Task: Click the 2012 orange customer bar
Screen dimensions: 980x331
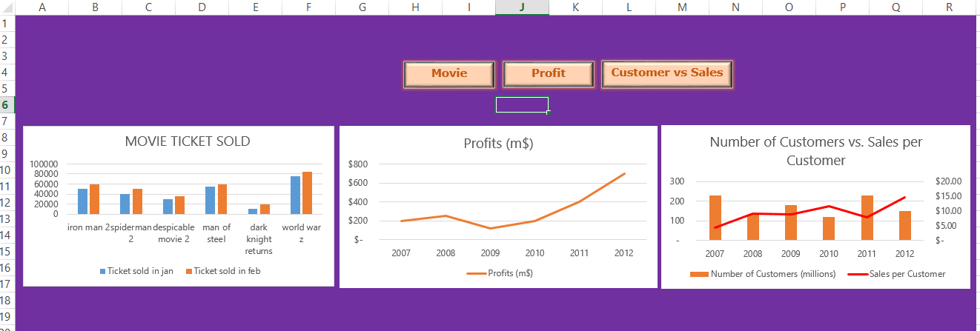Action: (x=904, y=225)
